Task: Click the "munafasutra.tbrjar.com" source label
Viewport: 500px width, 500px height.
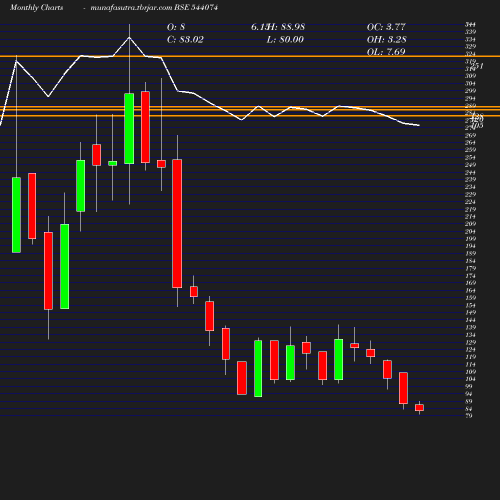Action: (131, 7)
